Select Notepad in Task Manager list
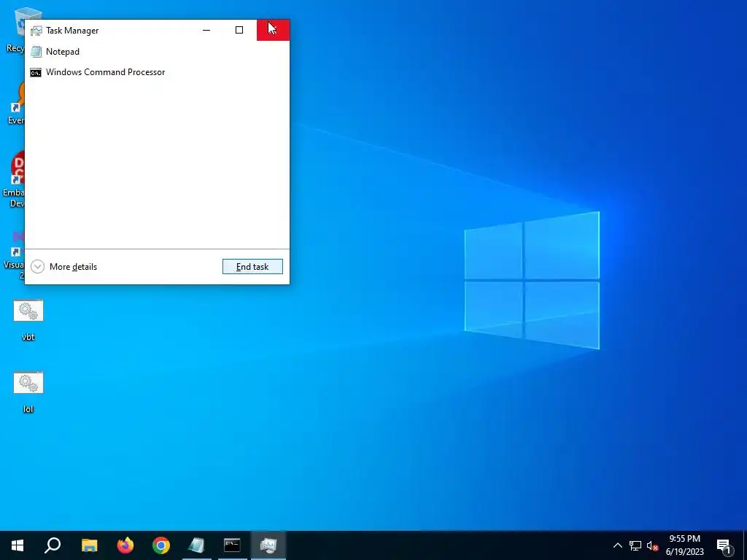The height and width of the screenshot is (560, 747). pyautogui.click(x=158, y=52)
